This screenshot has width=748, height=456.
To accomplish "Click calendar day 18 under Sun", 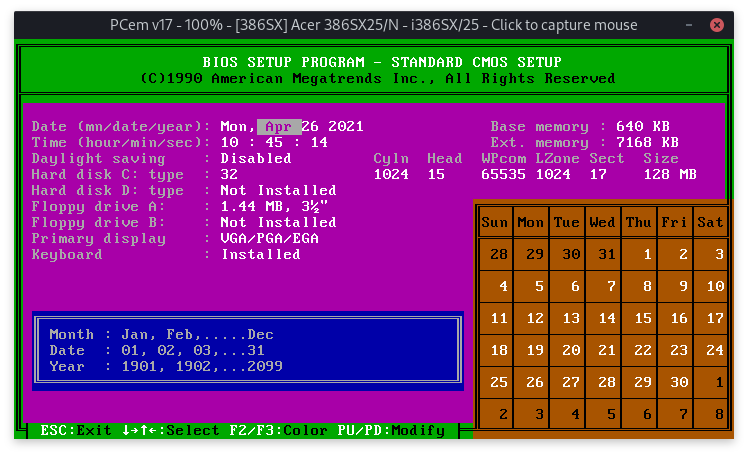I will pos(499,350).
